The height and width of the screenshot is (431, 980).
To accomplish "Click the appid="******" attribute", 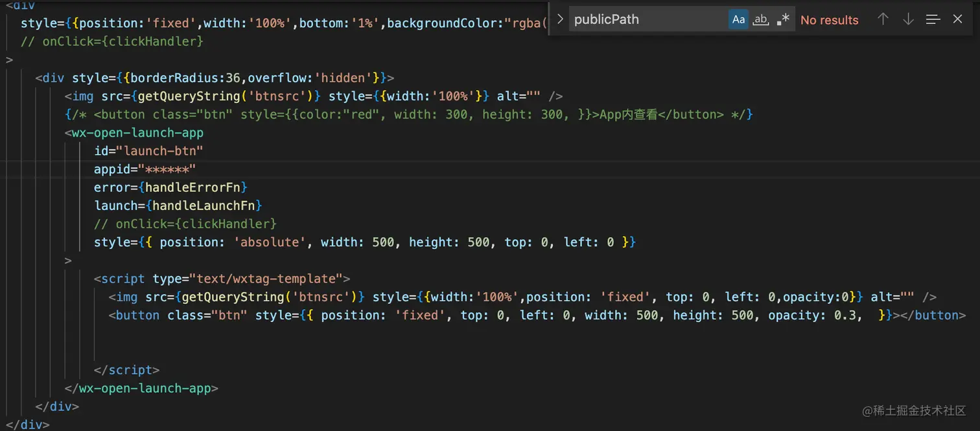I will 145,169.
